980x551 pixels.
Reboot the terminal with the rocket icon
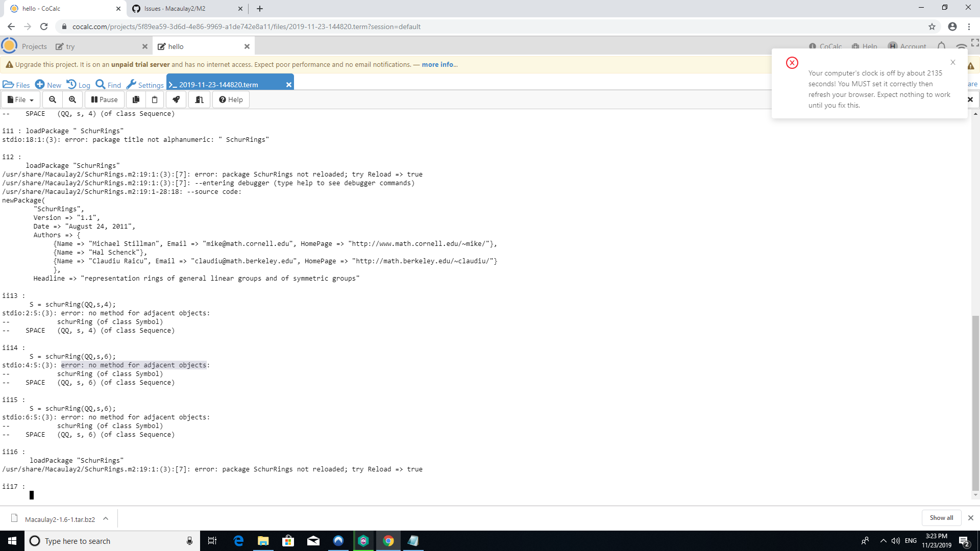pyautogui.click(x=176, y=99)
